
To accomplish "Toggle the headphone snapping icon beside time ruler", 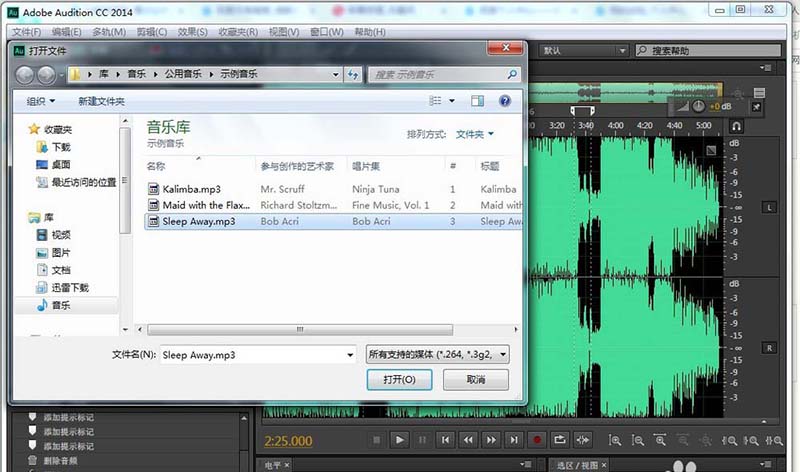I will pos(736,126).
